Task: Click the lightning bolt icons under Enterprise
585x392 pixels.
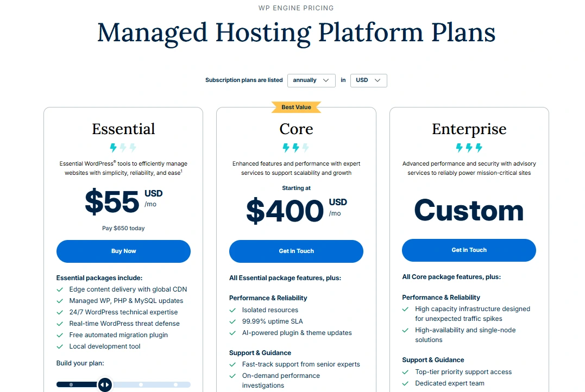Action: pos(469,147)
